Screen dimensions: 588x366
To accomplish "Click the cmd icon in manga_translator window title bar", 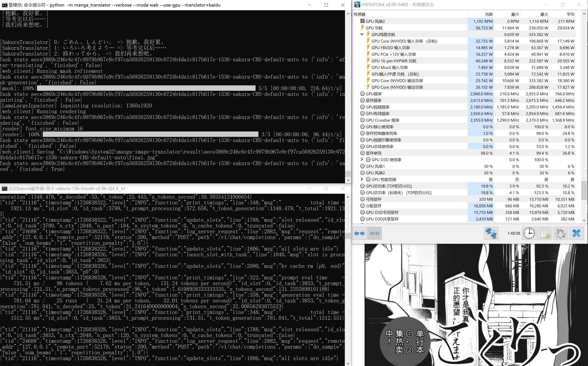I will [x=4, y=5].
